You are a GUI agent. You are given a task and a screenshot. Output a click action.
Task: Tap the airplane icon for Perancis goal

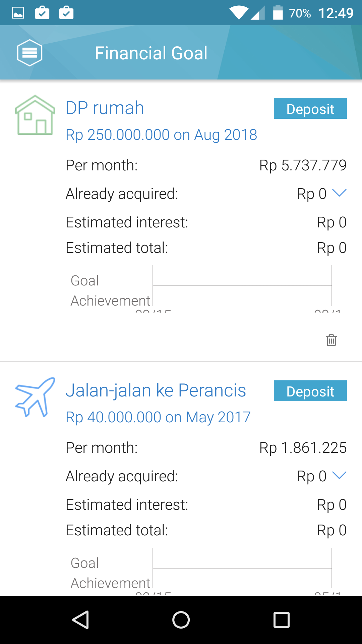tap(35, 397)
